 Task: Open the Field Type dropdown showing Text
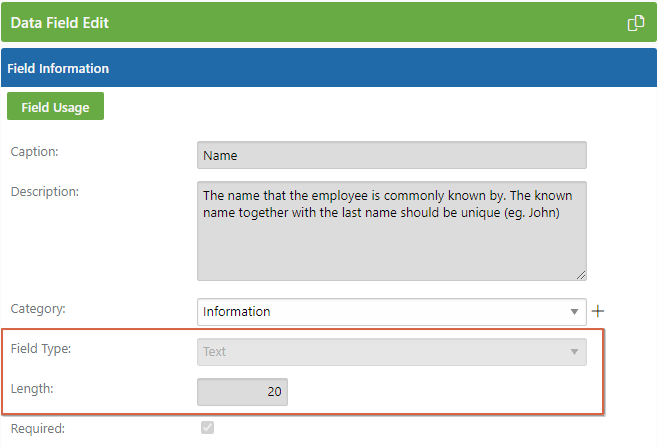391,352
